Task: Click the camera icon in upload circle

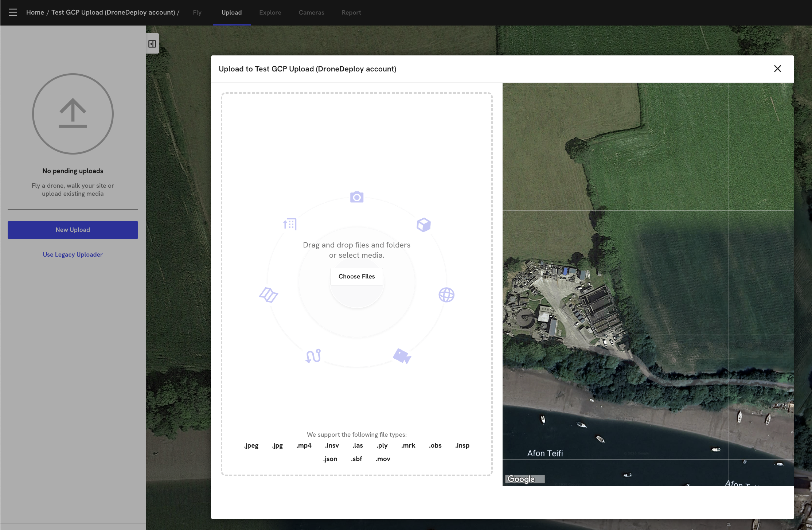Action: (356, 197)
